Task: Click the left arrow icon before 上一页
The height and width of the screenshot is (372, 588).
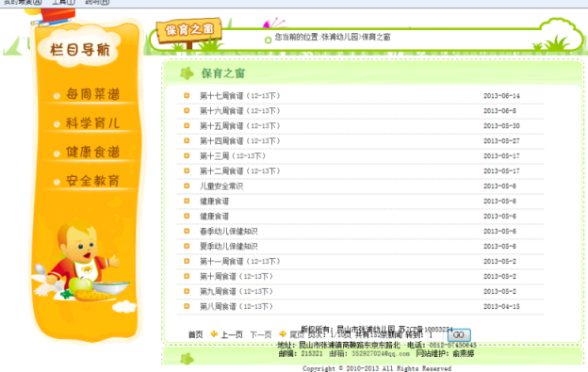Action: click(x=214, y=333)
